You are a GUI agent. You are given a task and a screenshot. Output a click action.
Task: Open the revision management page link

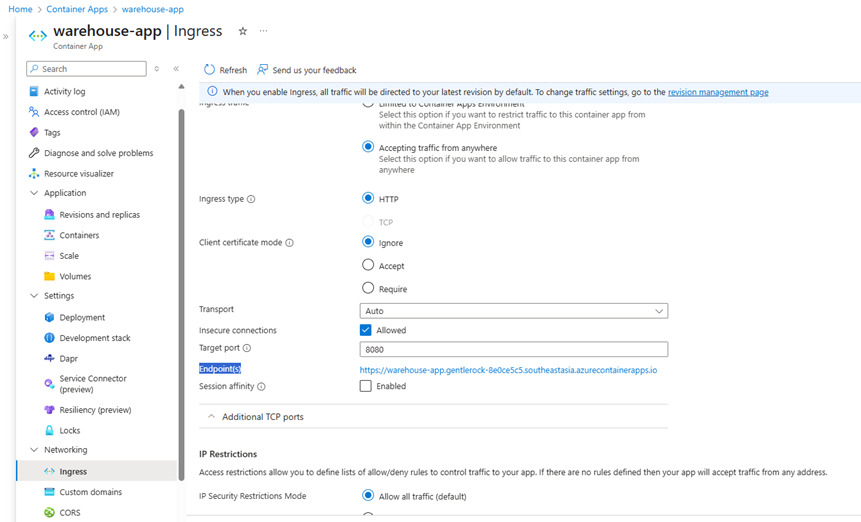[718, 92]
